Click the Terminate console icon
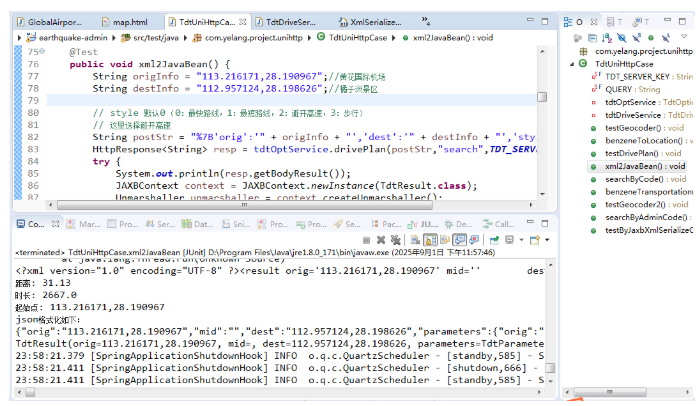Image resolution: width=696 pixels, height=406 pixels. pos(366,240)
